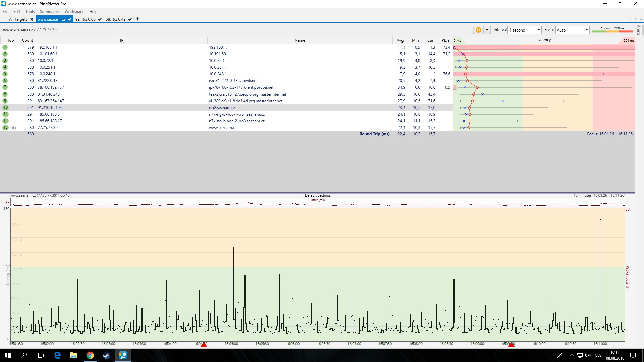The image size is (644, 362).
Task: Click the bar-graph icon on hop 13
Action: (14, 128)
